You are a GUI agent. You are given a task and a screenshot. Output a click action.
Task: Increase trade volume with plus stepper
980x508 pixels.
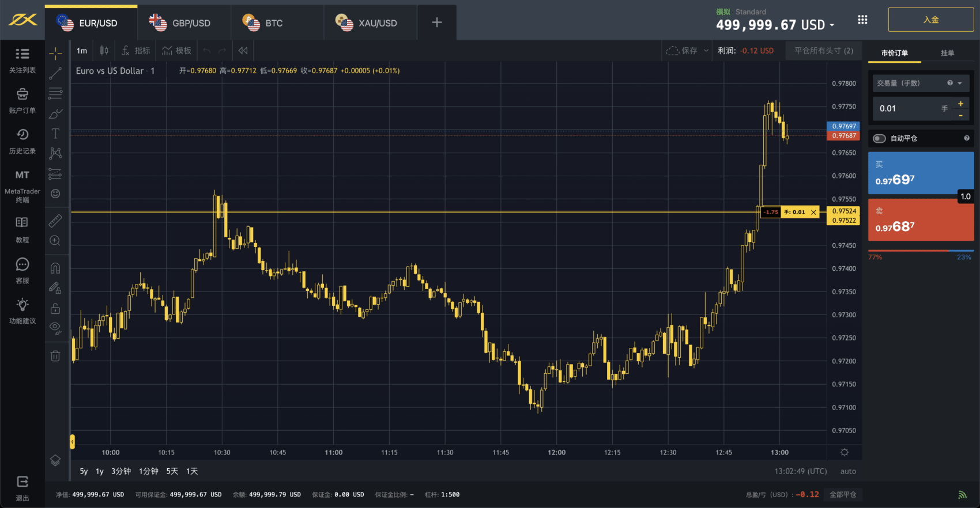pos(960,104)
